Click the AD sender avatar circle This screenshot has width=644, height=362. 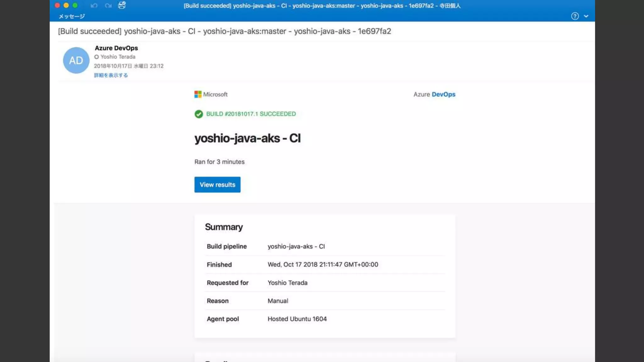point(76,60)
